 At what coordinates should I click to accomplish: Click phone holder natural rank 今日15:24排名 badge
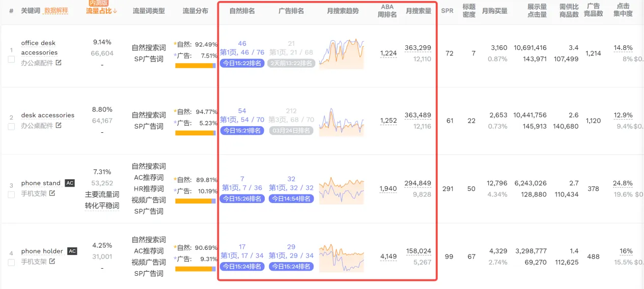[242, 267]
